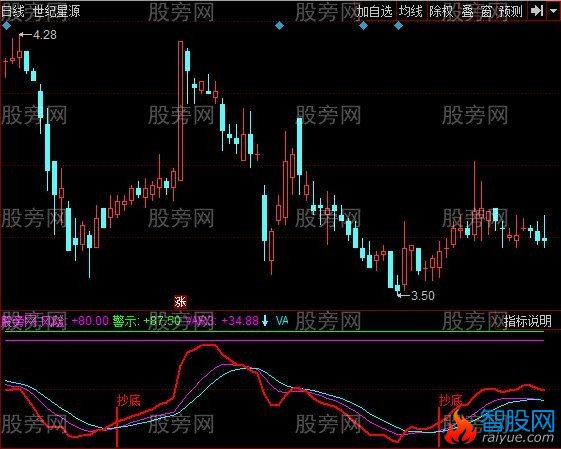
Task: Click the jump-to-end arrow icon
Action: click(x=537, y=11)
